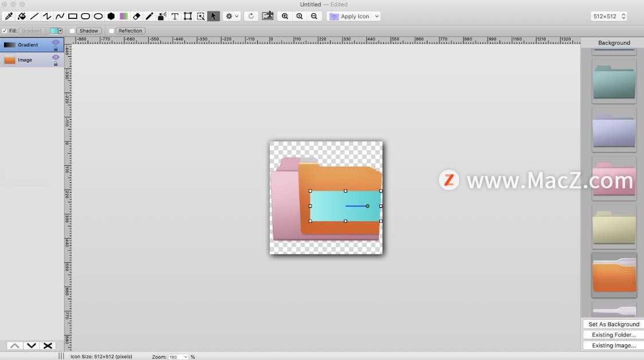The height and width of the screenshot is (360, 644).
Task: Select the ellipse shape tool
Action: pos(98,17)
